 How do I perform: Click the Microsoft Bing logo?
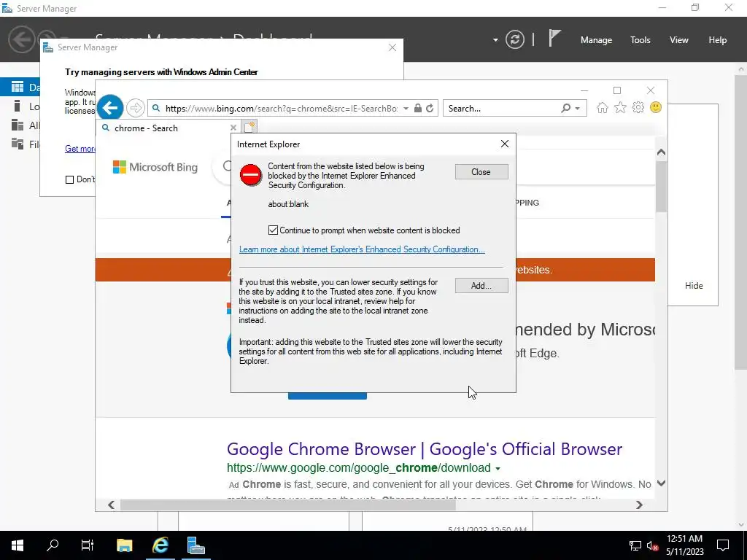click(155, 167)
